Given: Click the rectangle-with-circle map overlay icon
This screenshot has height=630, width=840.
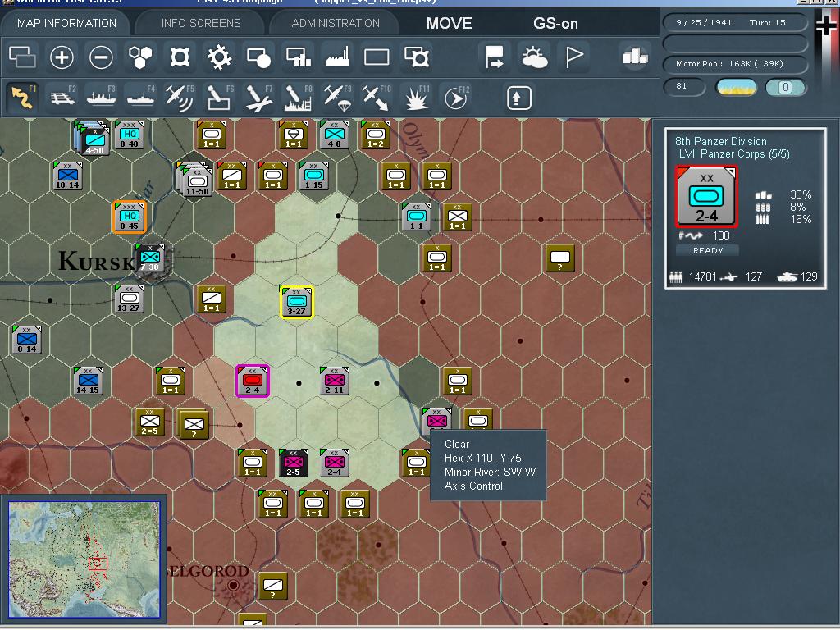Looking at the screenshot, I should click(258, 57).
